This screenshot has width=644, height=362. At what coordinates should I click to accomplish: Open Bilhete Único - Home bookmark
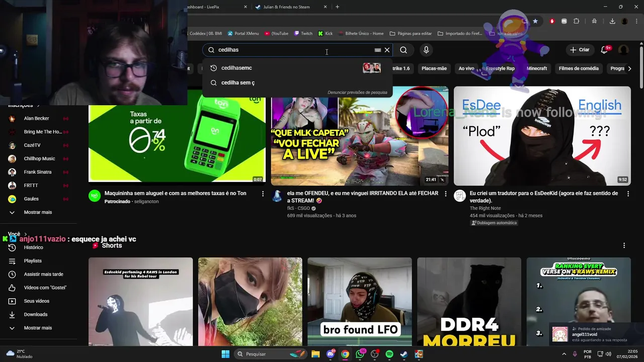coord(361,34)
